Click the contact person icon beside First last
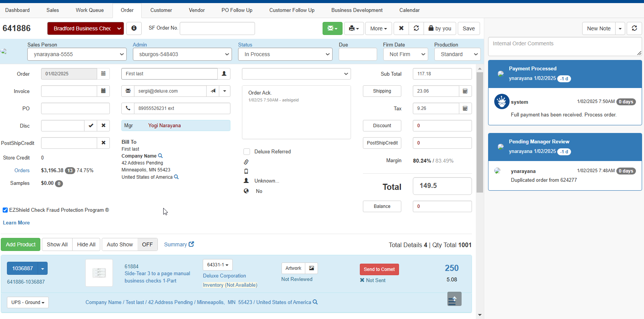Viewport: 644px width, 319px height. 224,74
